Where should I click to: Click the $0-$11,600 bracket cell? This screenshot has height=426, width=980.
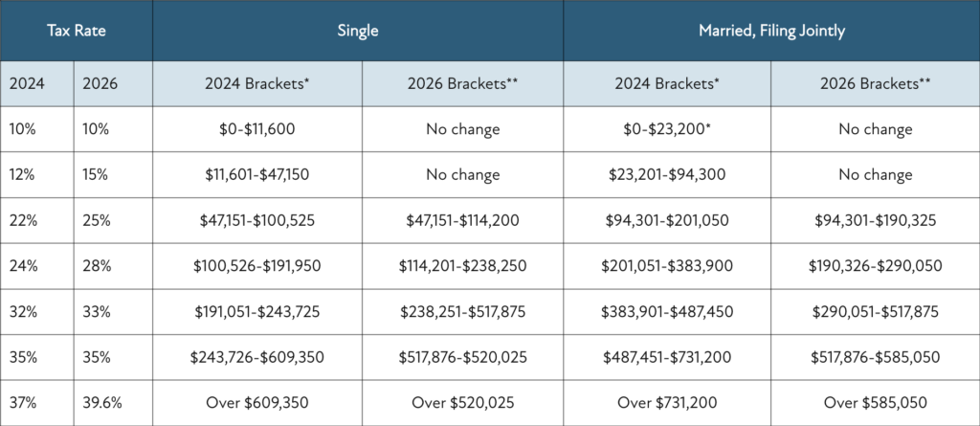[x=257, y=129]
